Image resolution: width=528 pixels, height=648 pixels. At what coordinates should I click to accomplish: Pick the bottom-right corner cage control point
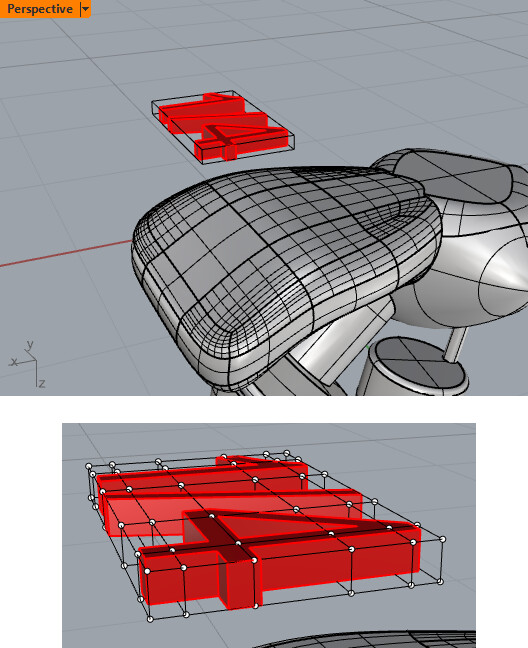pos(440,582)
